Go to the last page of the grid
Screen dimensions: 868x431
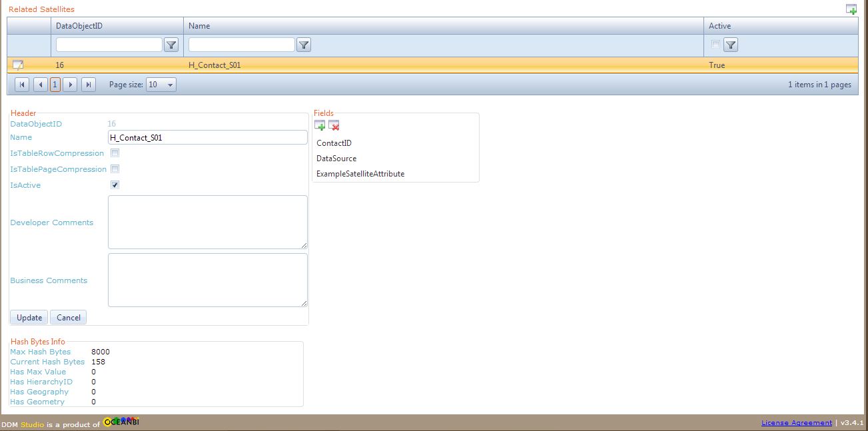click(x=89, y=85)
